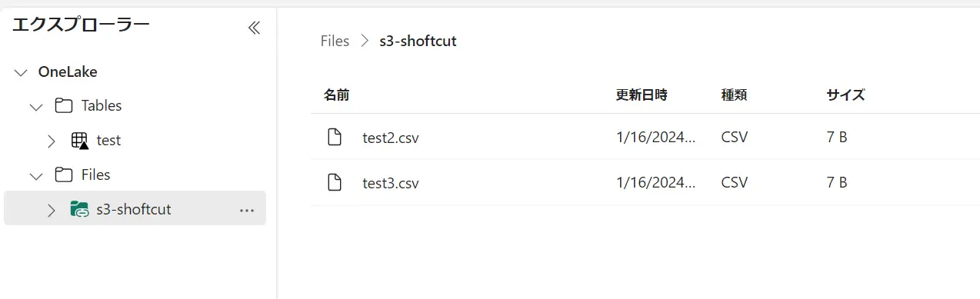Go to Files in the breadcrumb
The width and height of the screenshot is (980, 299).
[x=335, y=42]
